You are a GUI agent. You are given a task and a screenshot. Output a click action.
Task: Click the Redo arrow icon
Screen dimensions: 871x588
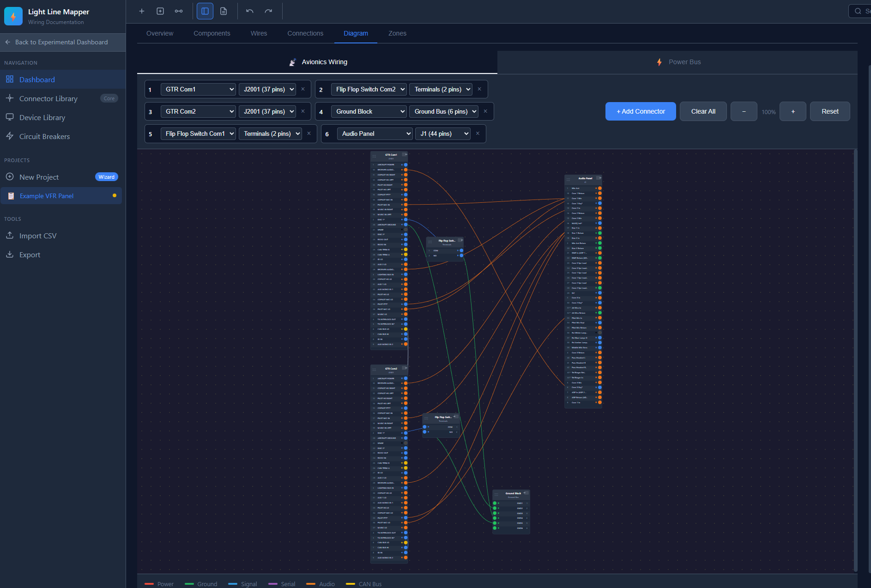pyautogui.click(x=268, y=11)
